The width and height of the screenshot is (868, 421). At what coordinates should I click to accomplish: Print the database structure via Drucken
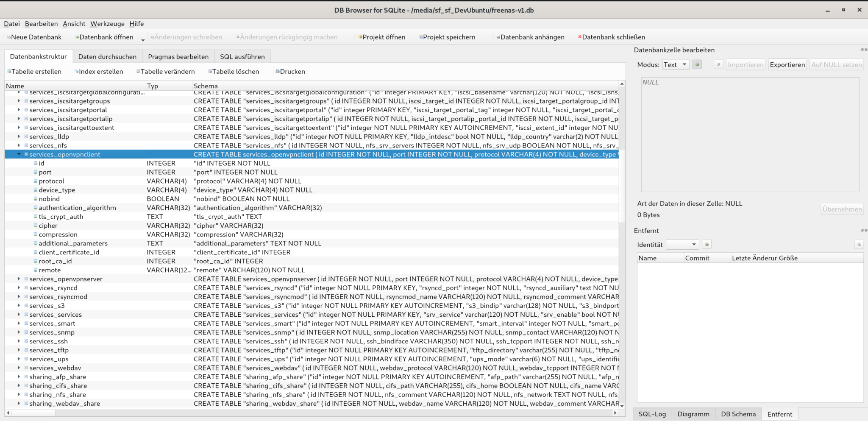[x=291, y=71]
